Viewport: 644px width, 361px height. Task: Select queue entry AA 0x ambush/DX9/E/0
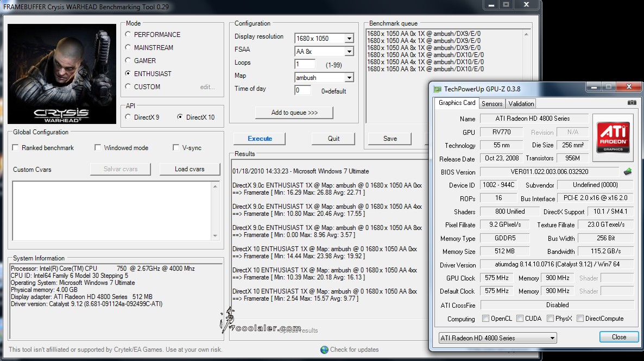point(424,34)
